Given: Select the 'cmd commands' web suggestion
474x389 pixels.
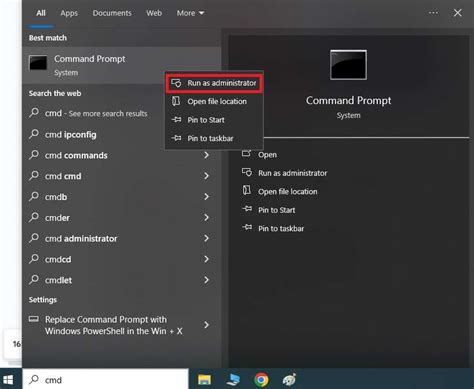Looking at the screenshot, I should (x=122, y=155).
